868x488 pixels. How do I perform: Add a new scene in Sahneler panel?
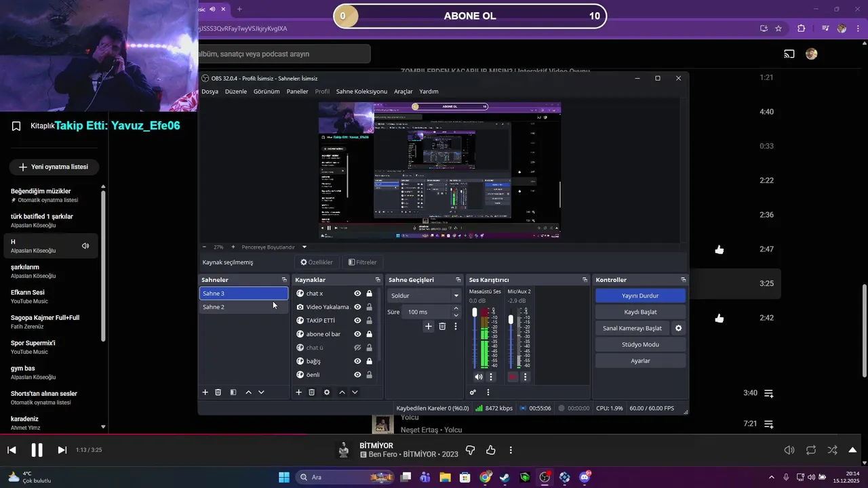[x=205, y=392]
